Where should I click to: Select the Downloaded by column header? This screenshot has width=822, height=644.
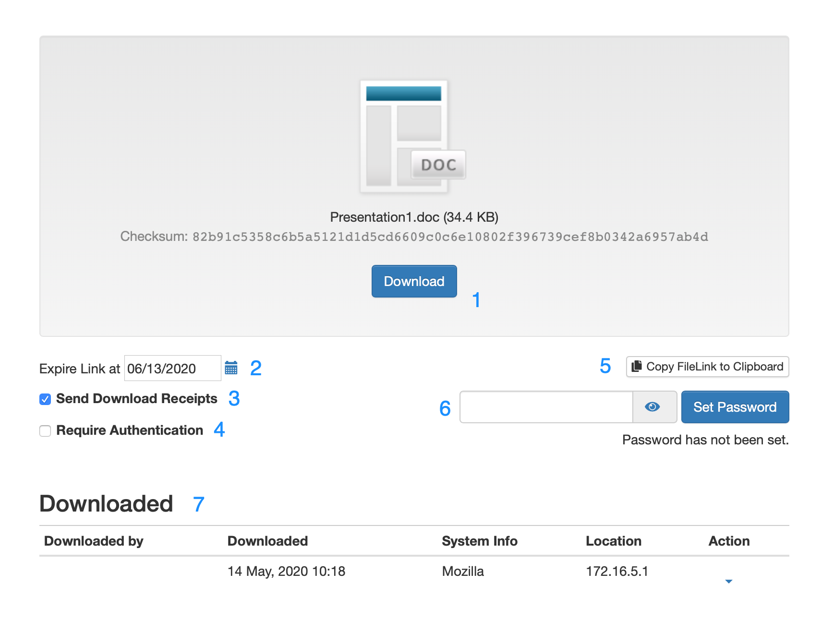click(93, 541)
